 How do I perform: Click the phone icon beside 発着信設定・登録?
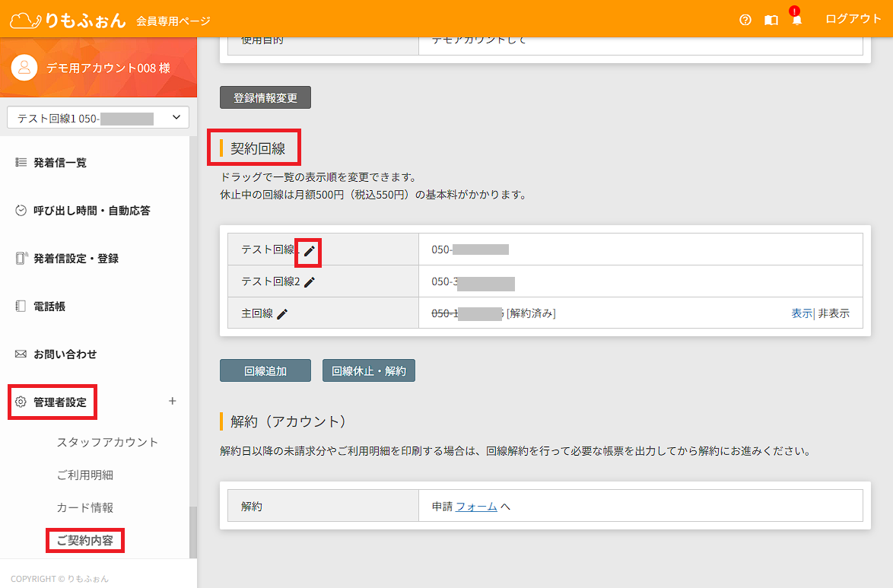pos(21,258)
